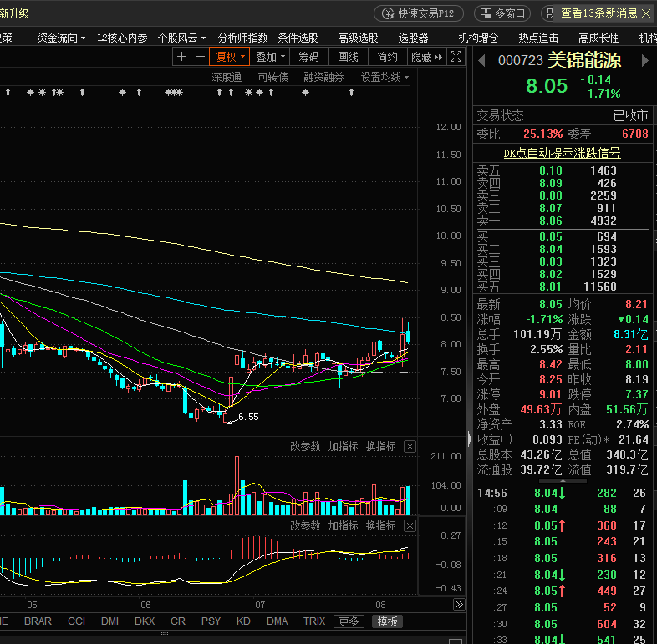The height and width of the screenshot is (644, 657).
Task: Open 复权 adjustment dropdown
Action: tap(230, 57)
